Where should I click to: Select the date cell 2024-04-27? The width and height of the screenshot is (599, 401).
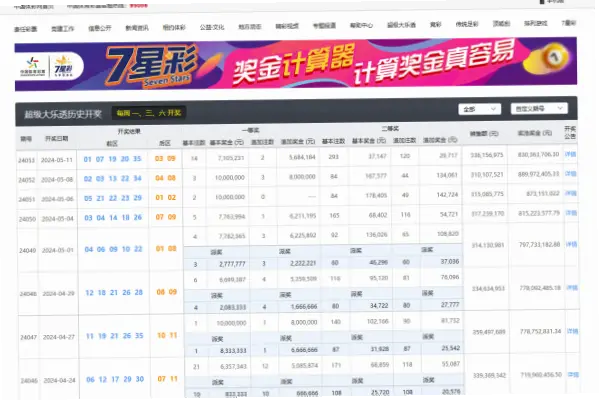coord(59,337)
